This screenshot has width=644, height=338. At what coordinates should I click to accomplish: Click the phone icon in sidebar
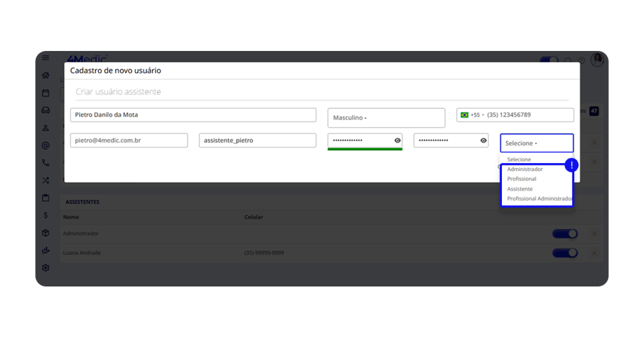click(45, 162)
